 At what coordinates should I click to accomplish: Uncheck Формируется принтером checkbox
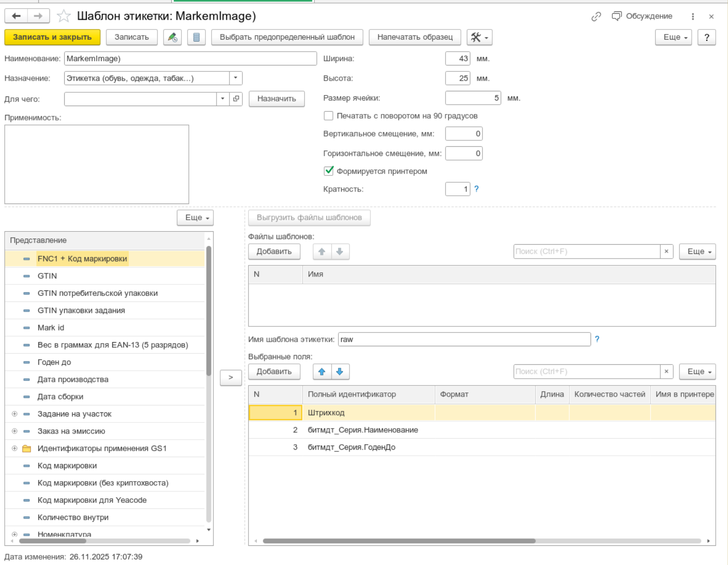(328, 171)
